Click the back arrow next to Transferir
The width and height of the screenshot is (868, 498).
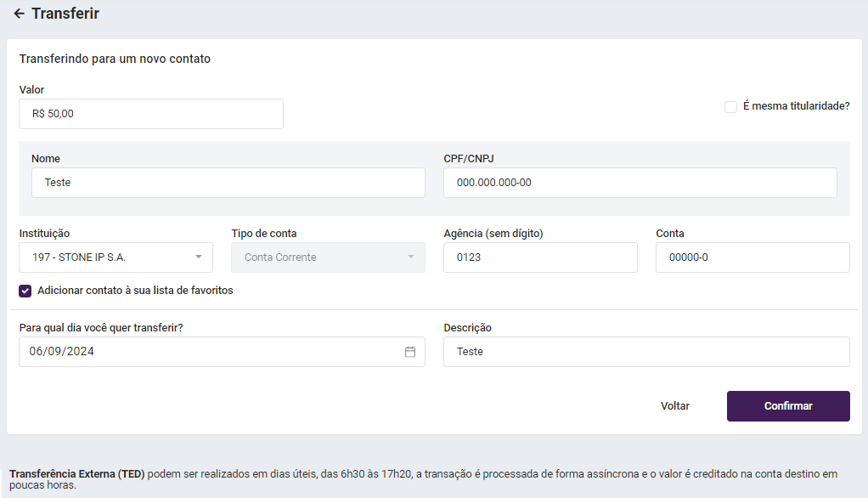tap(19, 14)
